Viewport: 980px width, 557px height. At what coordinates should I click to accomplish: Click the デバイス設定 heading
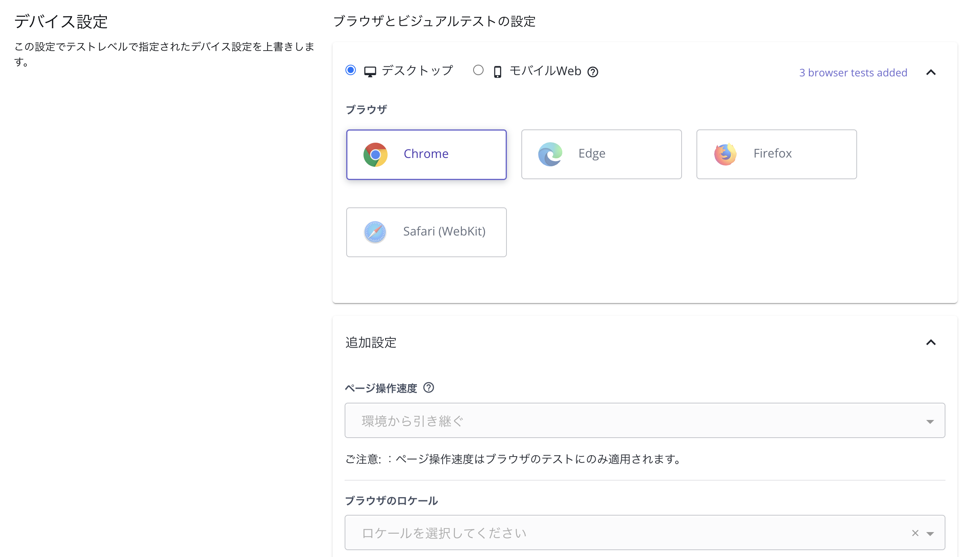61,22
